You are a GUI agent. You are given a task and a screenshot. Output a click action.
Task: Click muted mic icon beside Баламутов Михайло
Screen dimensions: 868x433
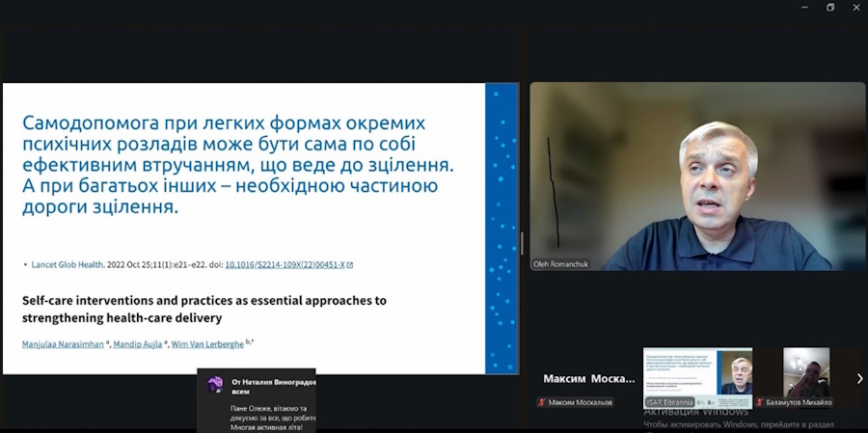click(758, 402)
